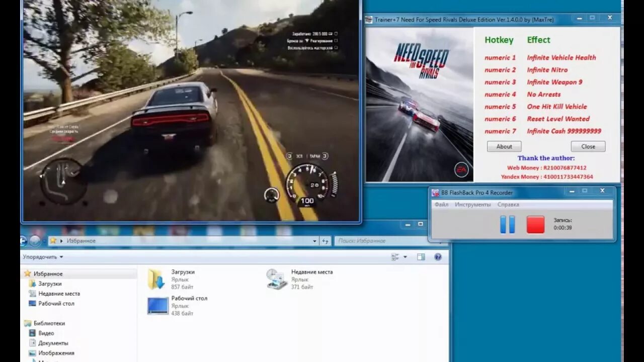Pause recording in BB FlashBack Recorder
This screenshot has height=362, width=644.
(508, 224)
